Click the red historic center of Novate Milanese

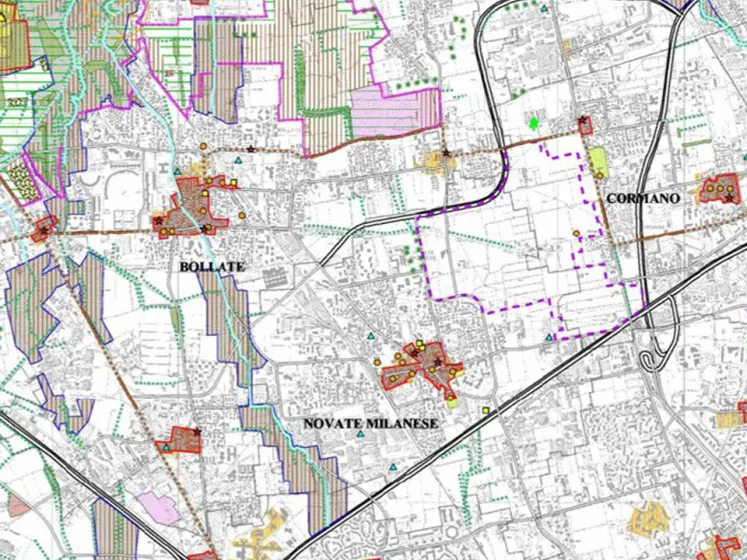coord(420,367)
